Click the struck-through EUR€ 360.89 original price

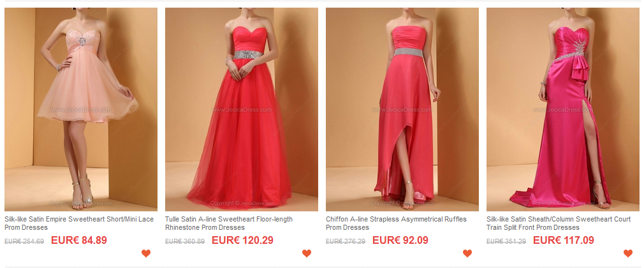click(x=185, y=241)
